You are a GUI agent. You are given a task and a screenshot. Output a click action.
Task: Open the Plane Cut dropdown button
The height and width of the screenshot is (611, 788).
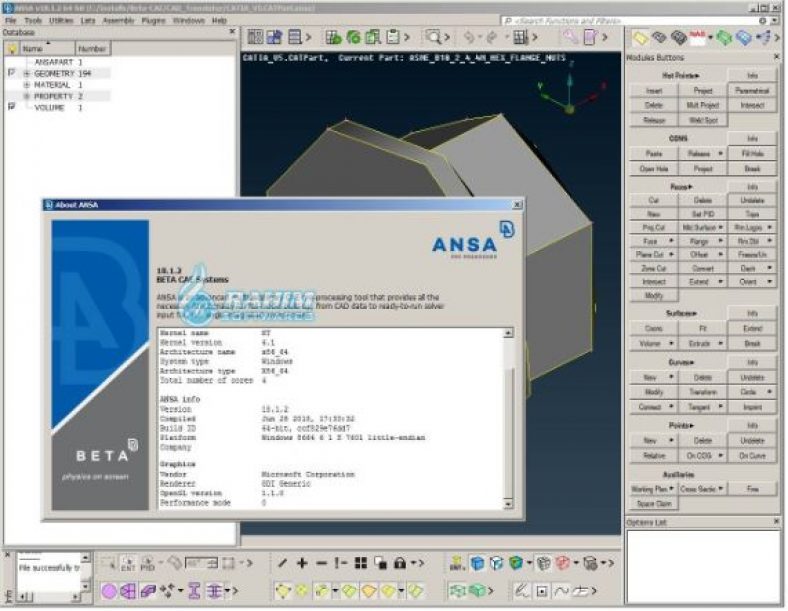coord(654,255)
